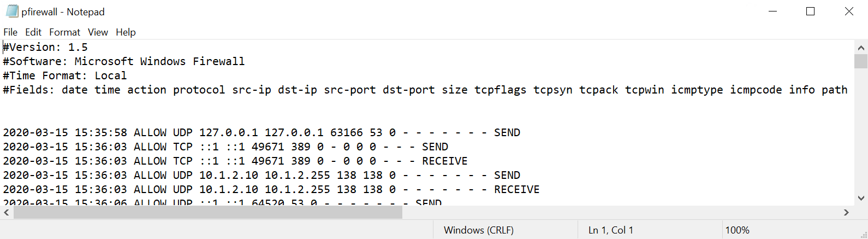Viewport: 868px width, 239px height.
Task: Click the 100% zoom indicator in status bar
Action: 737,230
